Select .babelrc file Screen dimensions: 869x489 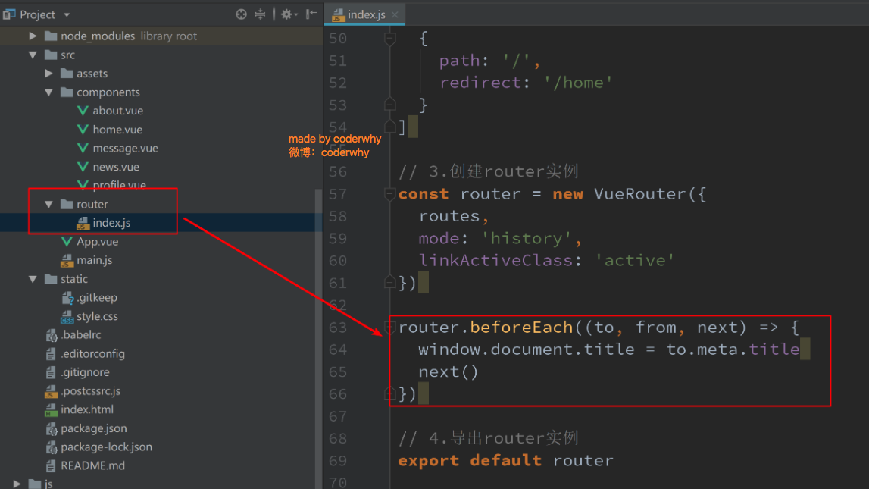[81, 335]
